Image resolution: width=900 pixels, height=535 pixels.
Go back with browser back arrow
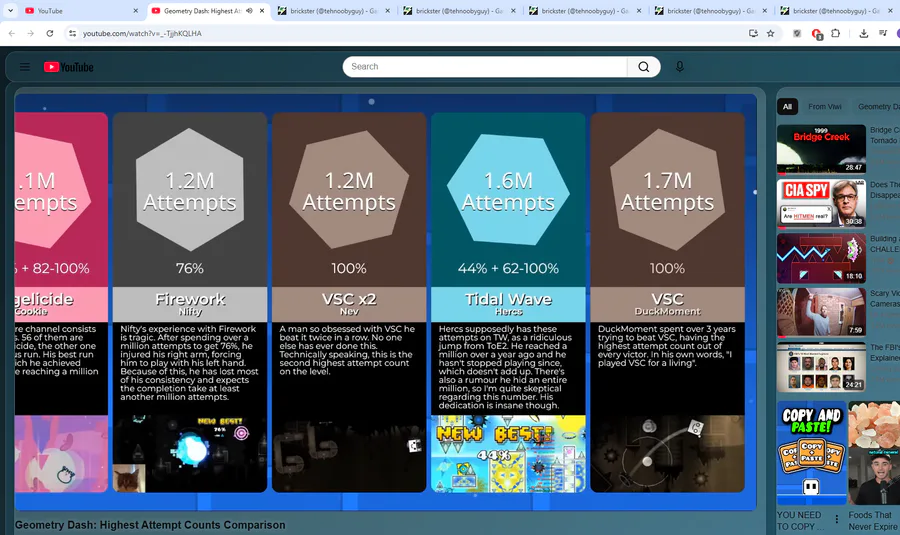pyautogui.click(x=12, y=33)
